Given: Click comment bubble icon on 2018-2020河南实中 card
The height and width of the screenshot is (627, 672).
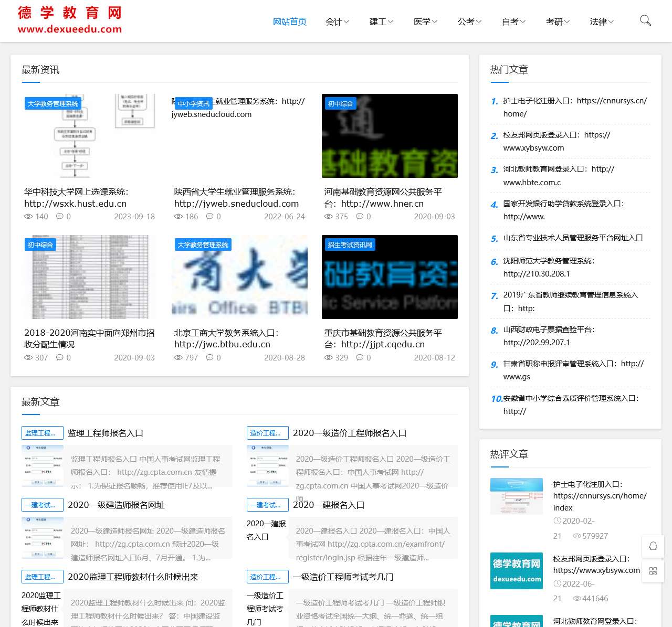Looking at the screenshot, I should tap(60, 357).
